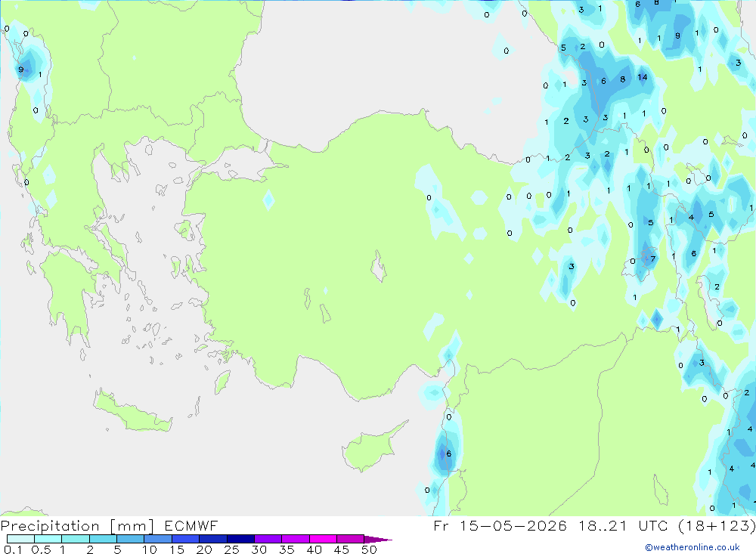Select the 15–20 mm royal blue swatch
The image size is (756, 554).
[x=185, y=539]
